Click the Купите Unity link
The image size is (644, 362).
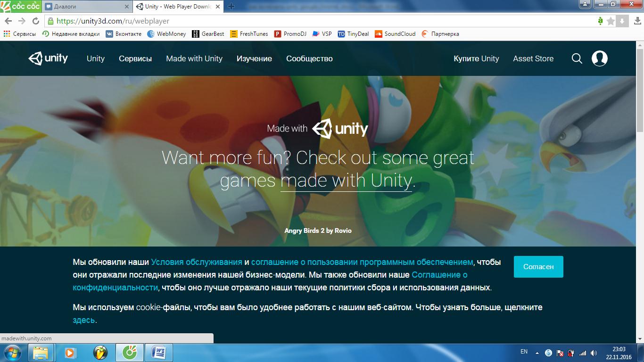(x=476, y=58)
